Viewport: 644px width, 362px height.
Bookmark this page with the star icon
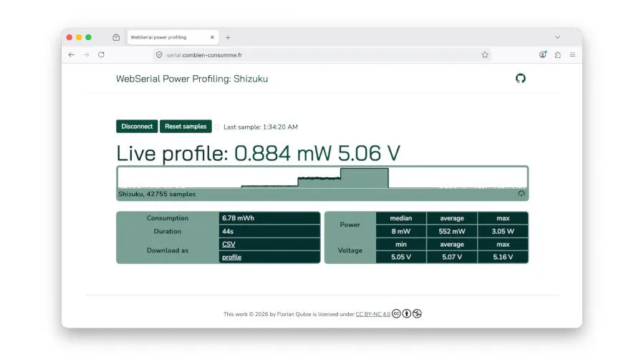(x=485, y=55)
